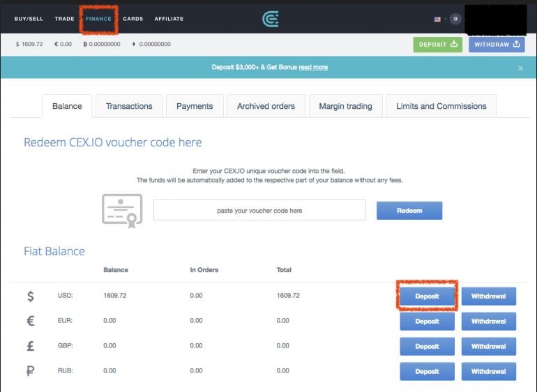537x392 pixels.
Task: Click Withdrawal in the RUB row
Action: point(489,372)
